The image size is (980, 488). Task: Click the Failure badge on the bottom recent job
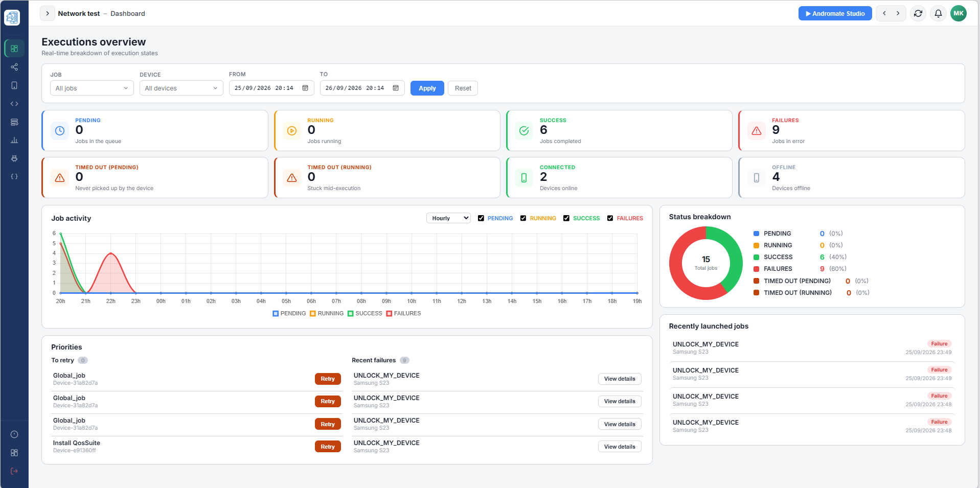tap(940, 422)
